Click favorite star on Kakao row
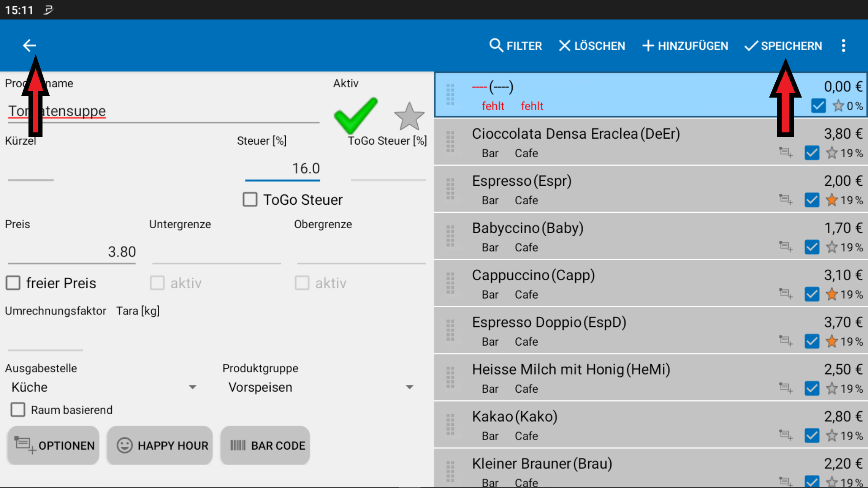Viewport: 868px width, 488px height. tap(831, 436)
